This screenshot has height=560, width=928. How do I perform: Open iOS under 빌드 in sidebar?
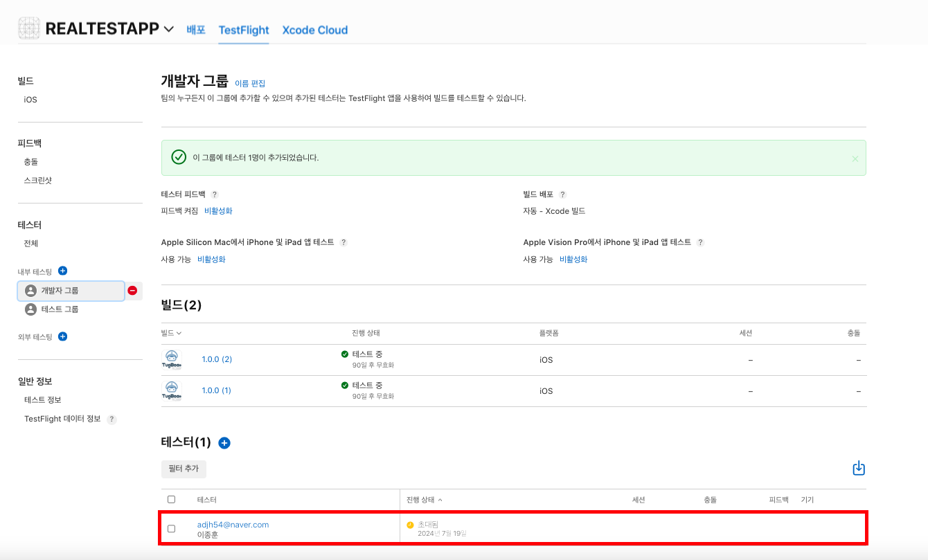(x=30, y=100)
